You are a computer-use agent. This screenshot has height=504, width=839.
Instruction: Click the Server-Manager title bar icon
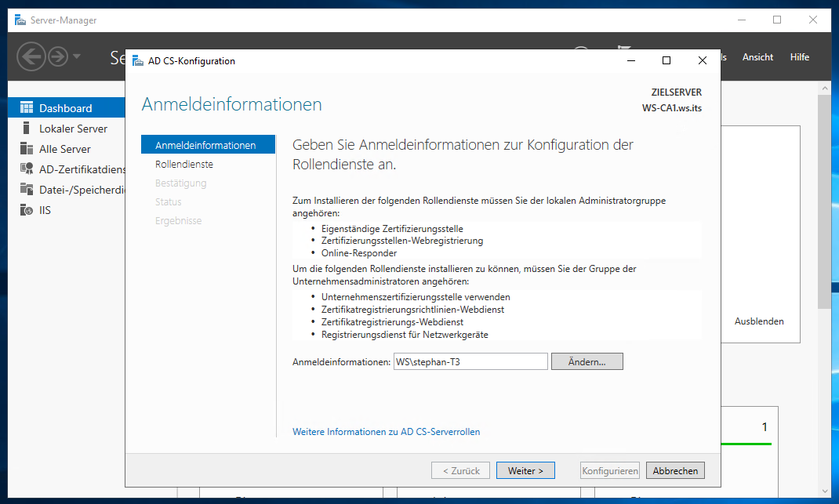tap(20, 20)
